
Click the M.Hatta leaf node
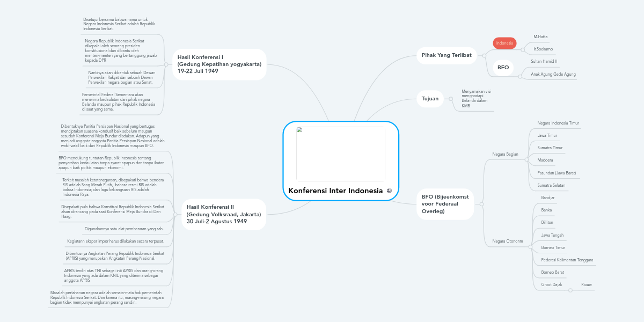coord(540,36)
